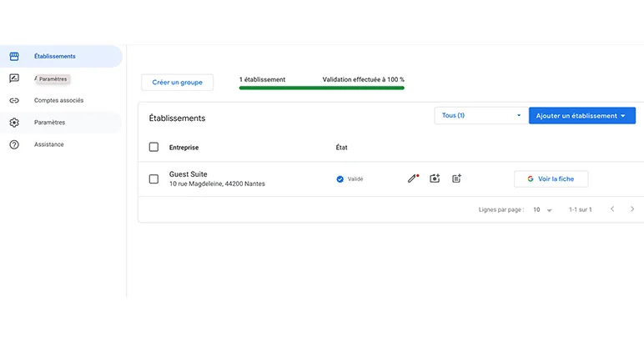This screenshot has height=342, width=644.
Task: Go to next page with right chevron
Action: coord(633,209)
